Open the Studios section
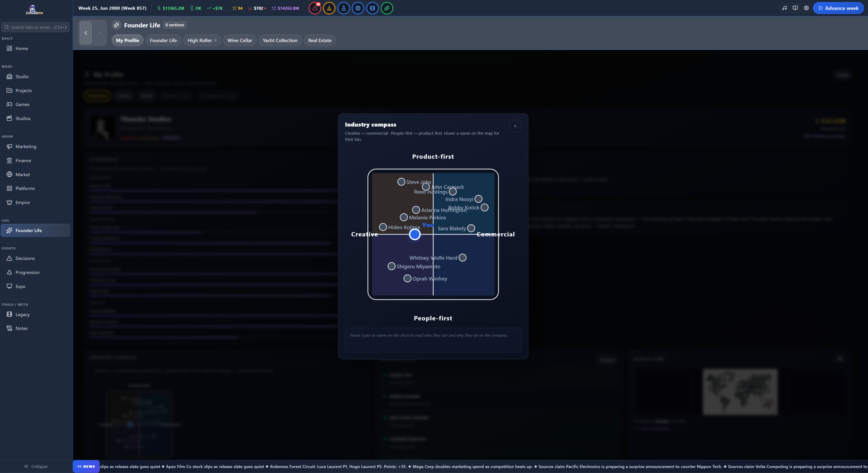Viewport: 868px width, 473px height. (35, 118)
